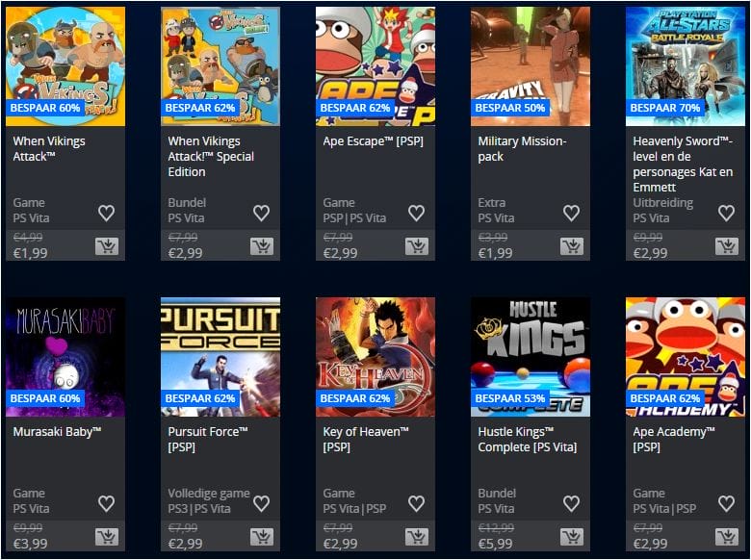
Task: Open the PlayStation All-Stars Battle Royale cover image
Action: click(686, 66)
